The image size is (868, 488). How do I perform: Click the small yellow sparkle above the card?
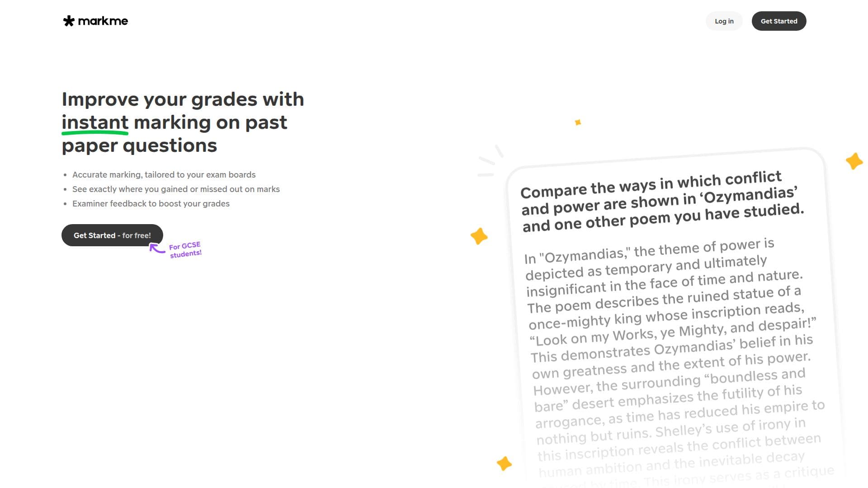click(x=578, y=122)
